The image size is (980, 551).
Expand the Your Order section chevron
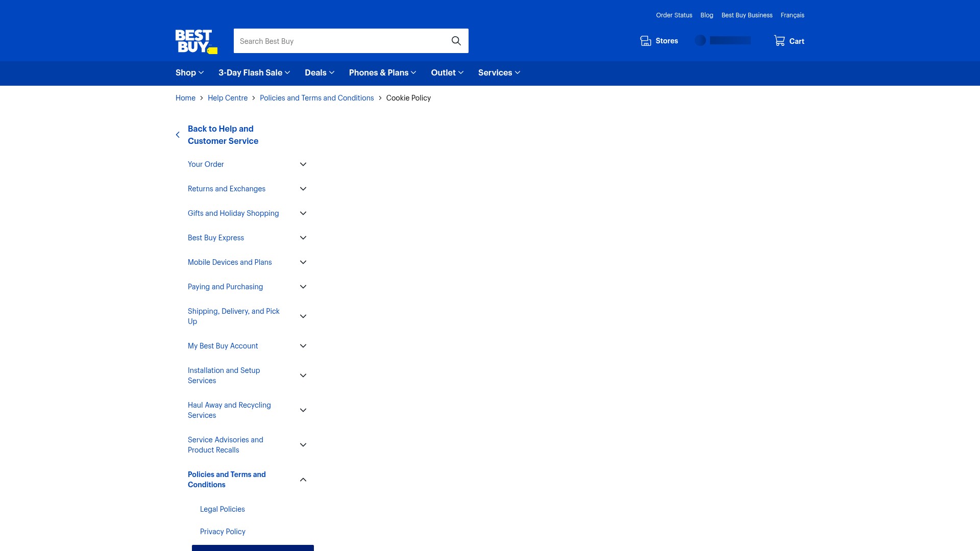(303, 164)
